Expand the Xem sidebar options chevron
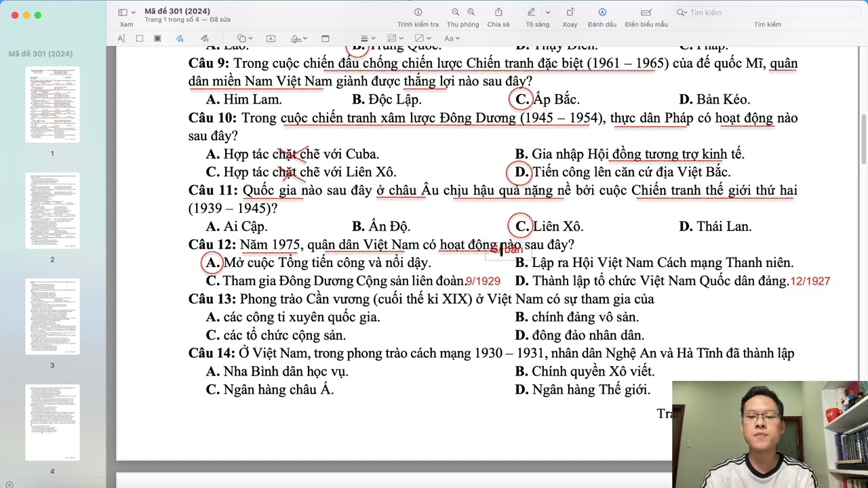Viewport: 868px width, 488px height. 133,12
